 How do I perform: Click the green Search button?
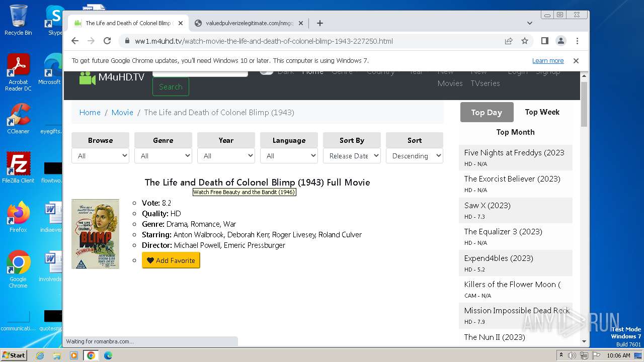(171, 86)
